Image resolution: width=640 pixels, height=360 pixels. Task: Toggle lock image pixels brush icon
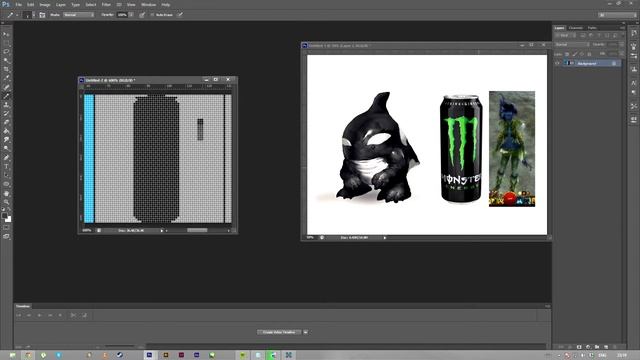click(575, 54)
